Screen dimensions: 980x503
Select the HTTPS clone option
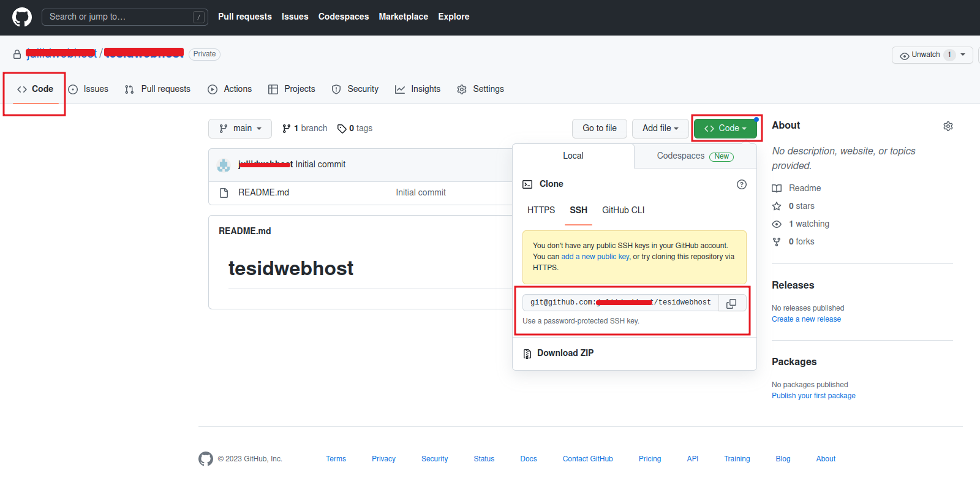pos(541,210)
